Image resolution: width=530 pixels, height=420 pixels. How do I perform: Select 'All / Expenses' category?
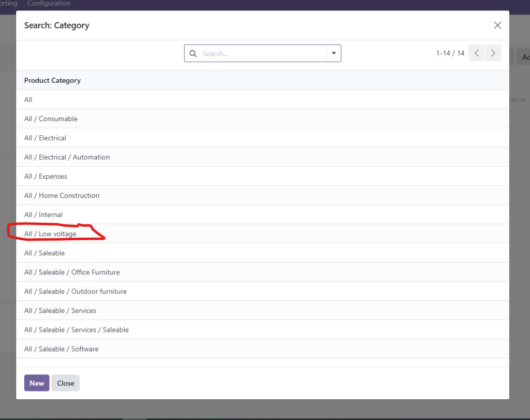point(46,176)
